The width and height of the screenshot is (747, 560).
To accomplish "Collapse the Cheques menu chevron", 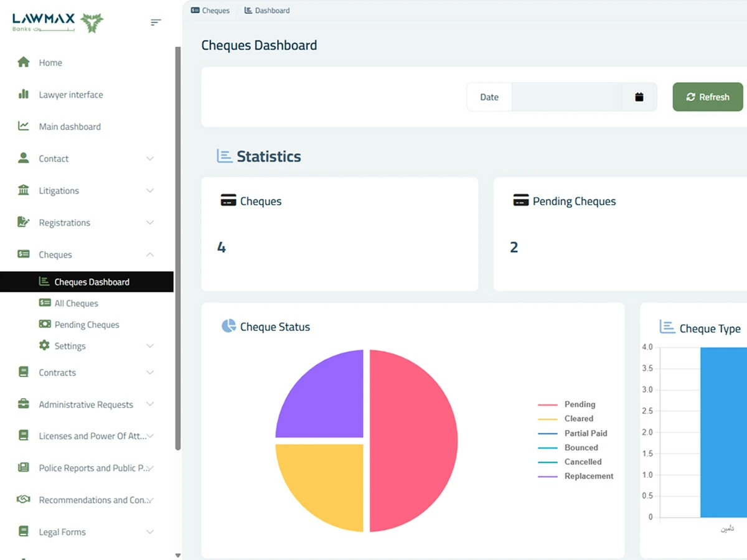I will click(x=150, y=254).
